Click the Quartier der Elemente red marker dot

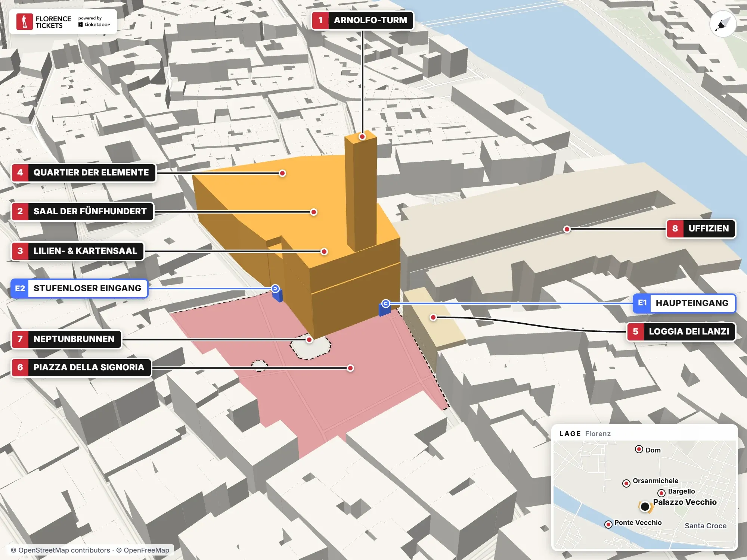pos(282,173)
